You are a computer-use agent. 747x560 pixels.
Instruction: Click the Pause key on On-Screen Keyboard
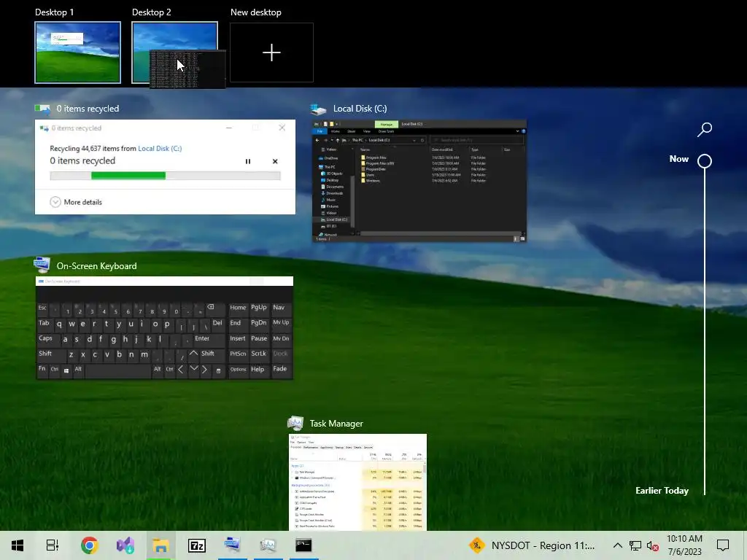tap(259, 340)
